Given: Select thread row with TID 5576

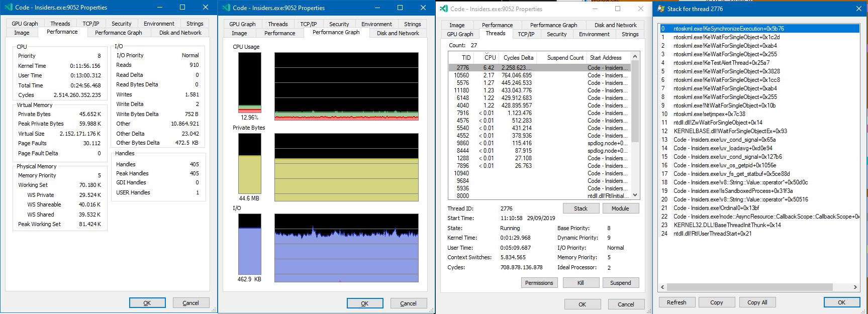Looking at the screenshot, I should coord(539,83).
